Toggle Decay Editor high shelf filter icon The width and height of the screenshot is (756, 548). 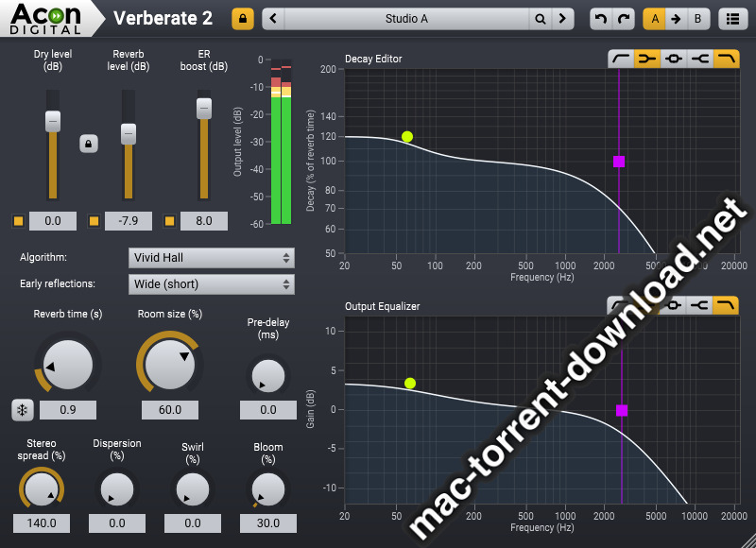700,59
